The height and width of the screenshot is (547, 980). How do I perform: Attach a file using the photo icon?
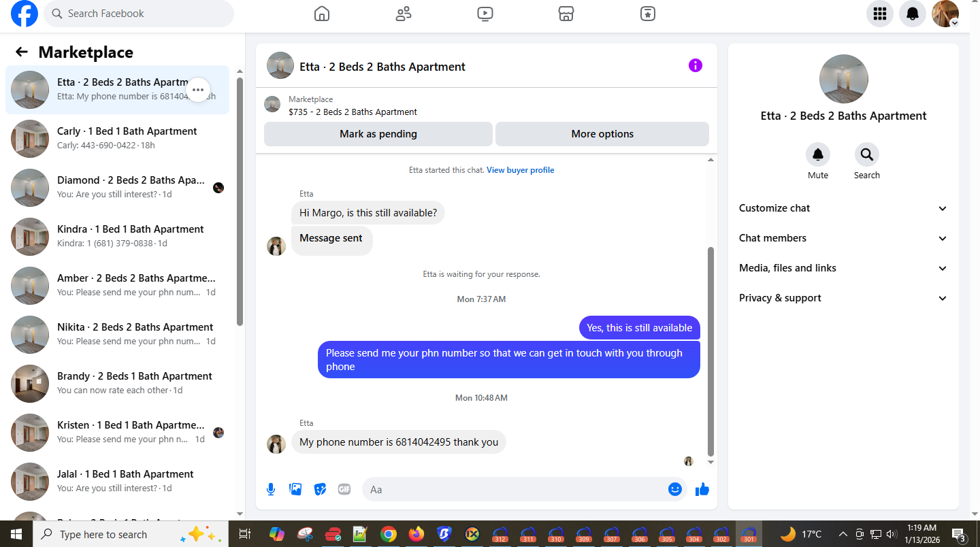[x=295, y=489]
